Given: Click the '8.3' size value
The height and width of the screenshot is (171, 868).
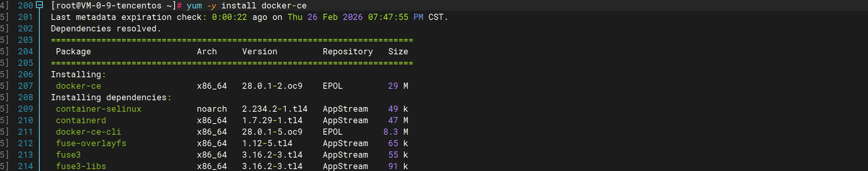Looking at the screenshot, I should tap(391, 132).
